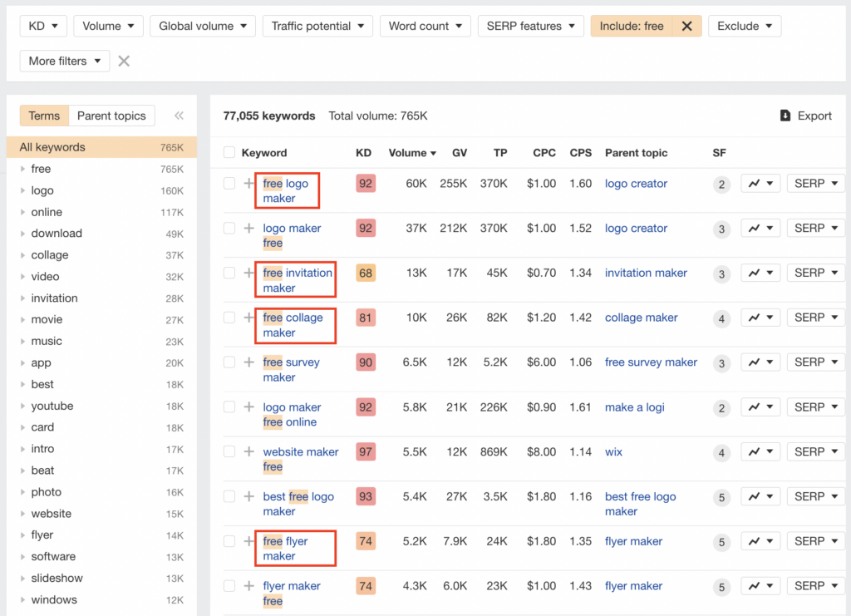This screenshot has height=616, width=851.
Task: Switch to the Parent topics tab
Action: (x=111, y=116)
